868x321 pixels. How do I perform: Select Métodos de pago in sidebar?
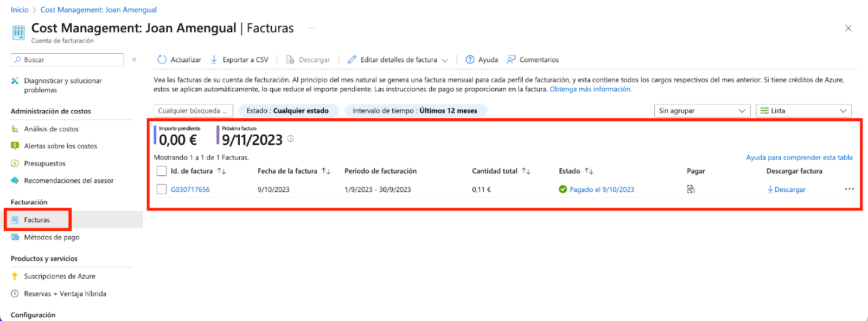coord(52,237)
